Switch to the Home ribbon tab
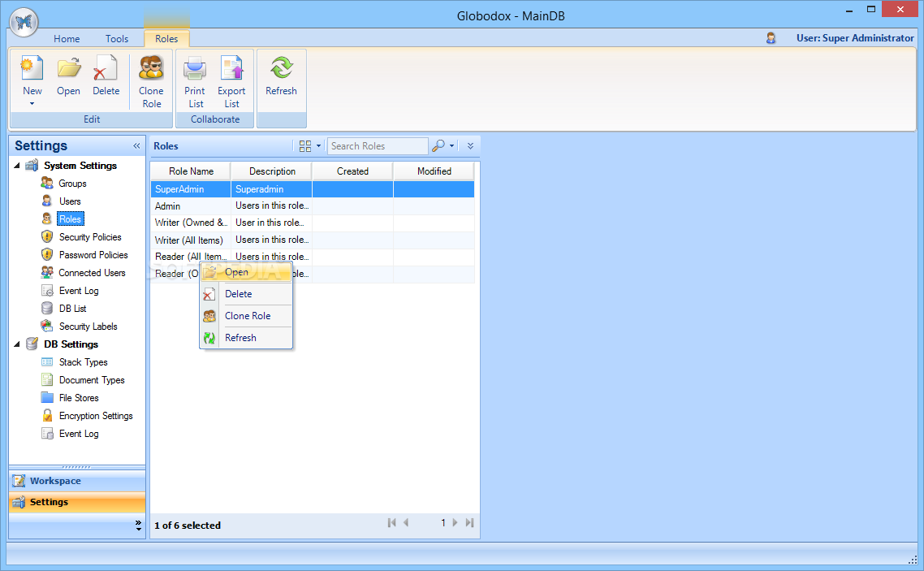 67,39
